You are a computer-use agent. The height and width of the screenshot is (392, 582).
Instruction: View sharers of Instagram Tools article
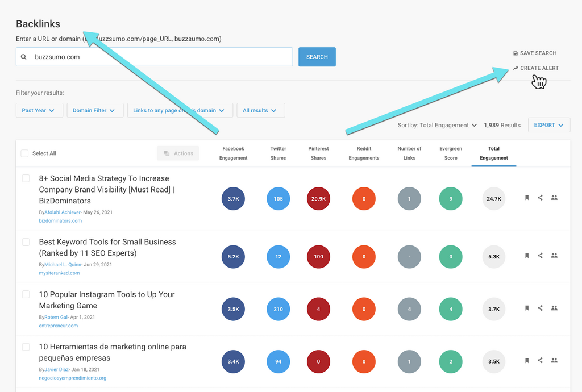(555, 308)
